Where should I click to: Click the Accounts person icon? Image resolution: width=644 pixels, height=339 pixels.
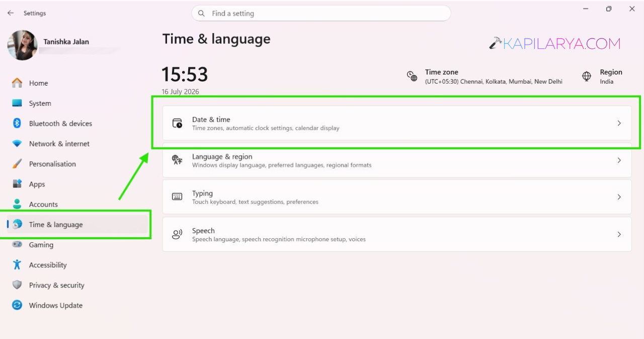pos(17,204)
